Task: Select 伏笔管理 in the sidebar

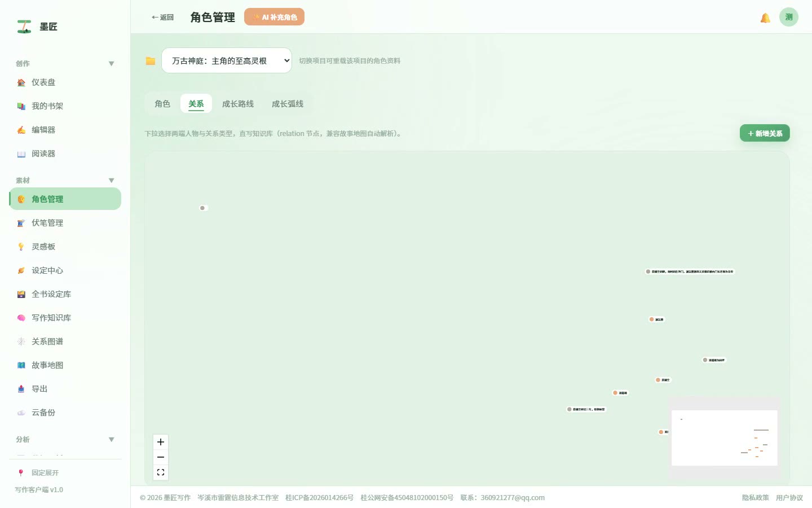Action: (65, 223)
